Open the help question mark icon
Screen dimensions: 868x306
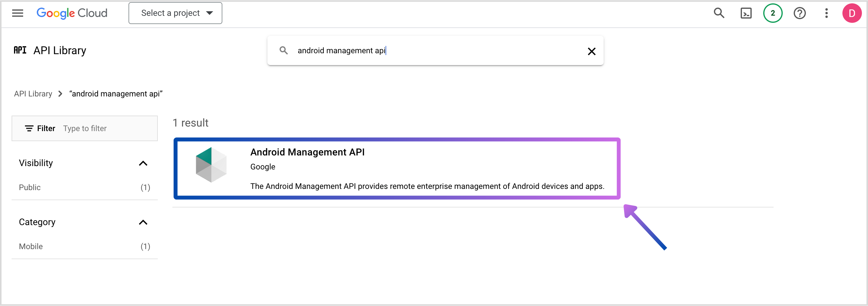click(799, 13)
